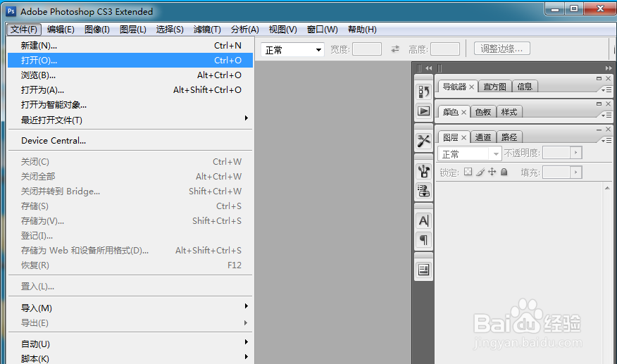Viewport: 617px width, 364px height.
Task: Open the navigator panel flyout menu
Action: (x=606, y=90)
